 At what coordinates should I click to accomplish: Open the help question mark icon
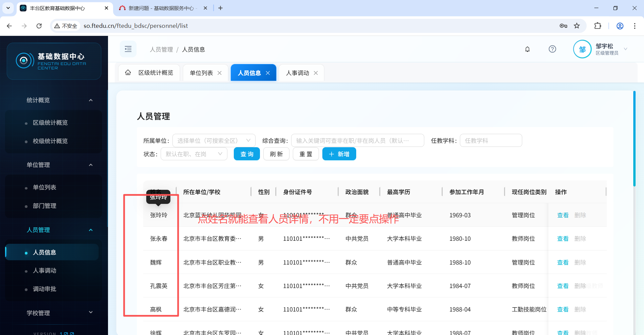(x=552, y=49)
